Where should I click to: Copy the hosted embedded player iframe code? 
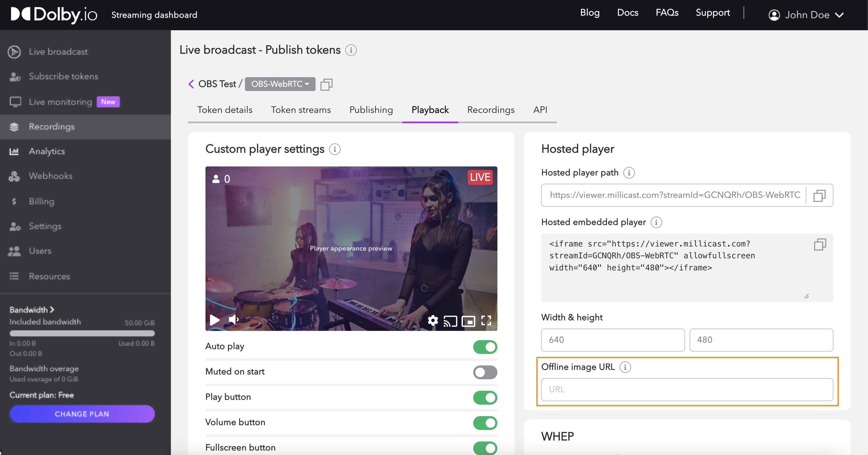click(x=820, y=244)
